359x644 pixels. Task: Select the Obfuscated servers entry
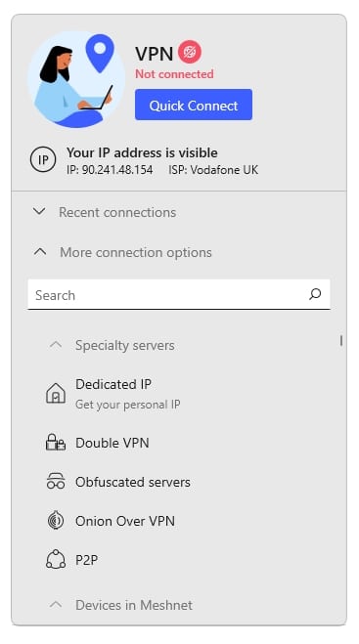pos(133,482)
